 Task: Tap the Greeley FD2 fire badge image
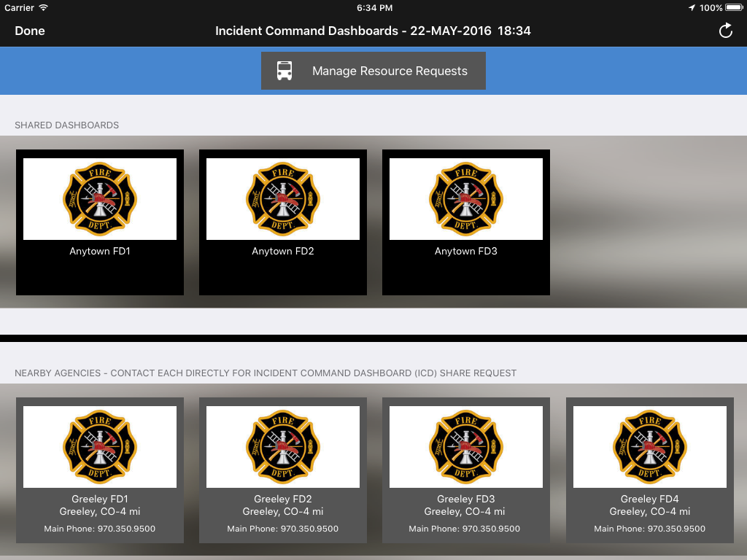(x=283, y=447)
